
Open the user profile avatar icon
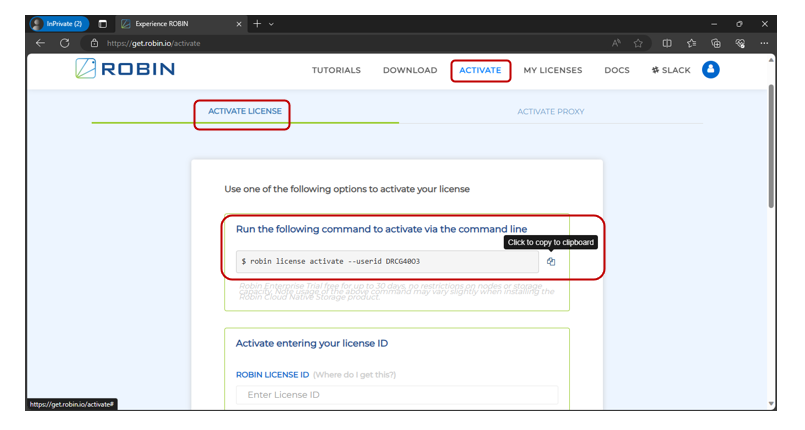[711, 69]
